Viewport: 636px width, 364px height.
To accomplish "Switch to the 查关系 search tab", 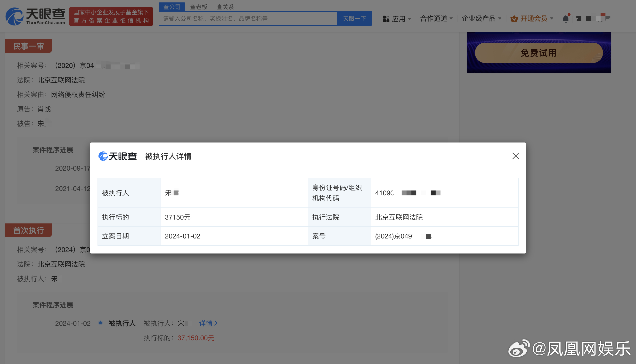I will coord(225,7).
